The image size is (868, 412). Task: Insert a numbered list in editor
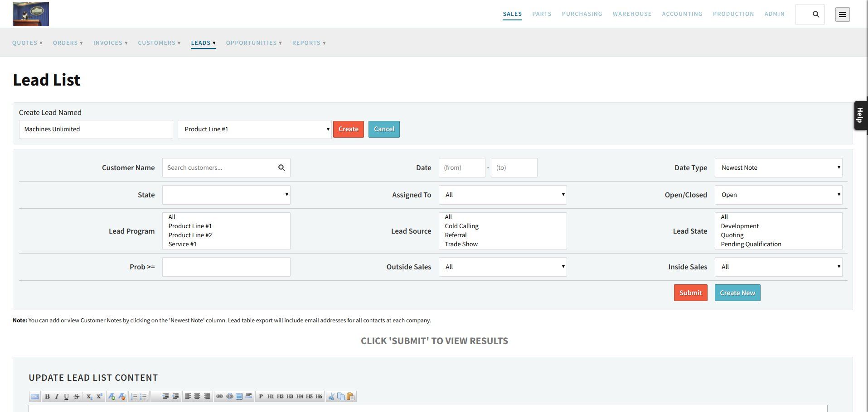coord(134,397)
